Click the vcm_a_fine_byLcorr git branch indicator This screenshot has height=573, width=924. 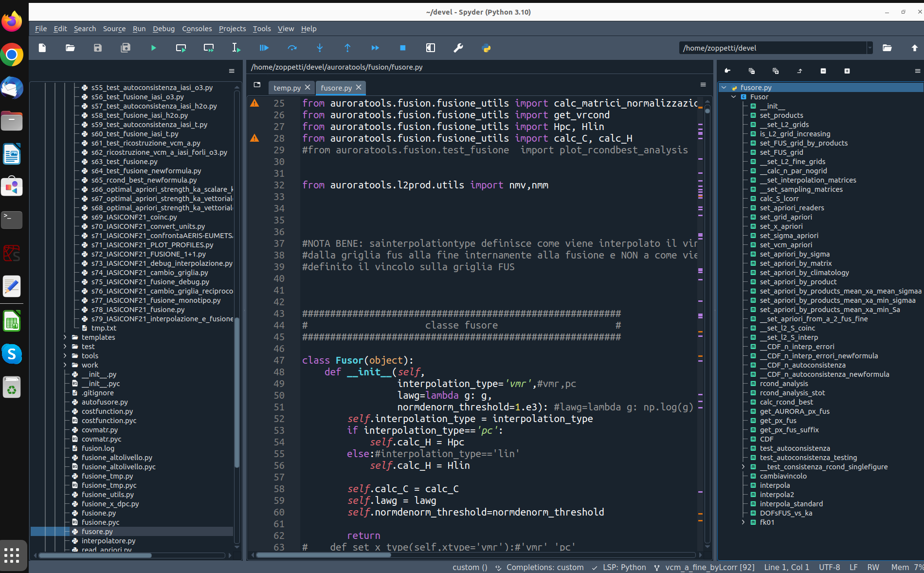point(709,567)
